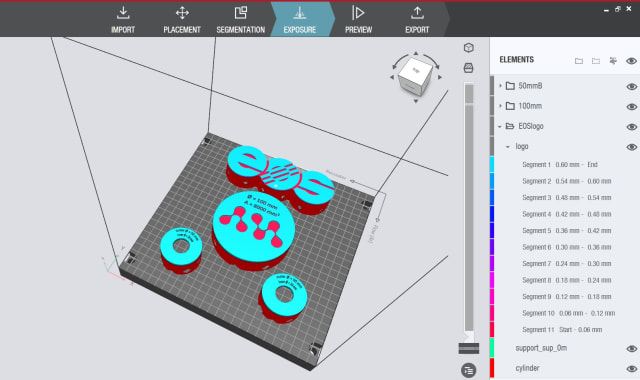Expand the 100mm folder
This screenshot has width=640, height=380.
pos(500,106)
